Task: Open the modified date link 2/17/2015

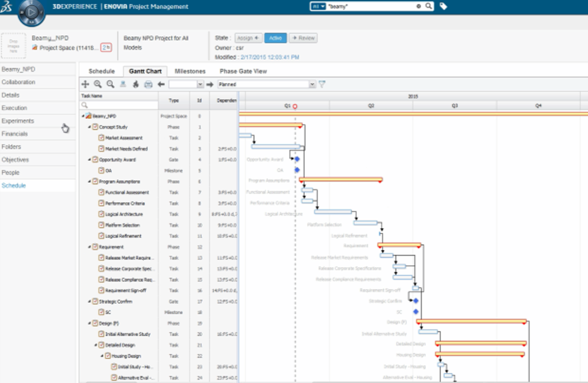Action: (x=269, y=57)
